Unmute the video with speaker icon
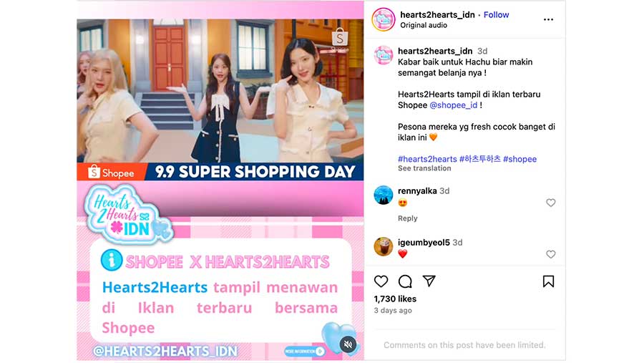Viewport: 644px width, 363px height. click(x=348, y=344)
